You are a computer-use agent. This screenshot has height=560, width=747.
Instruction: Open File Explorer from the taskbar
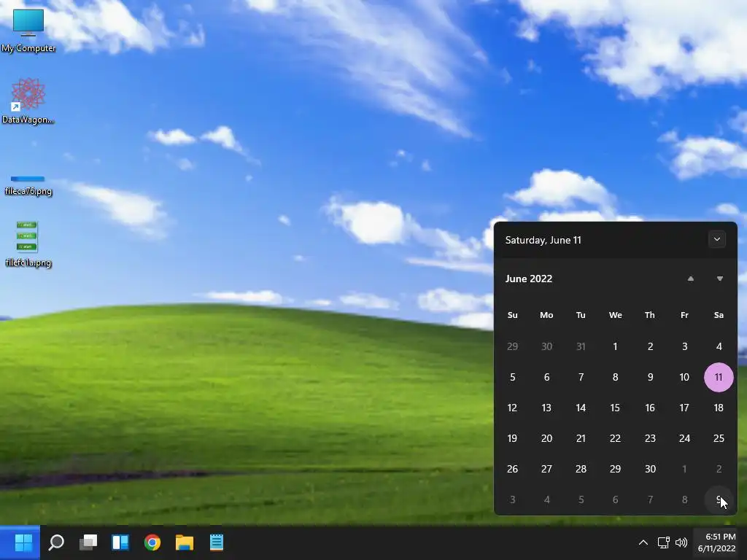185,542
